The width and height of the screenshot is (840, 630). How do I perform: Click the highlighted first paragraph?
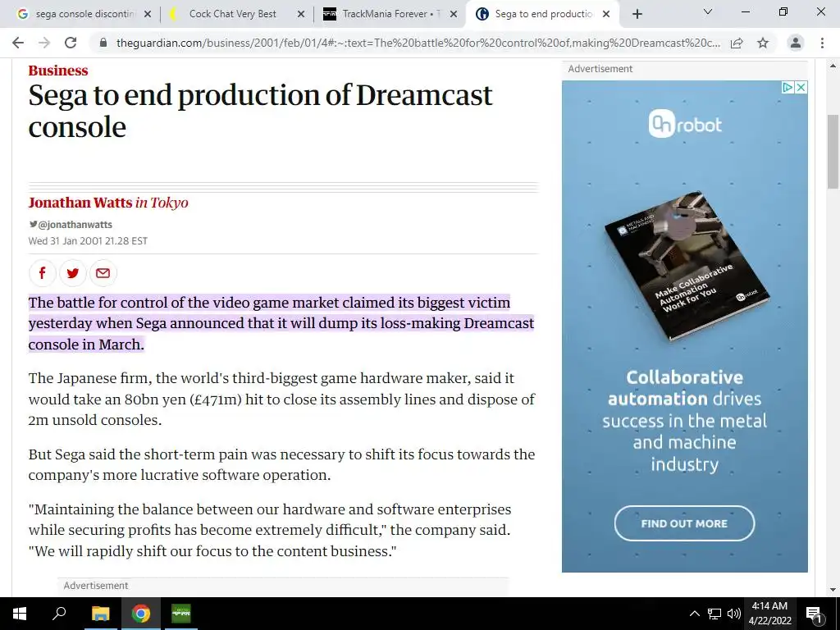(281, 323)
